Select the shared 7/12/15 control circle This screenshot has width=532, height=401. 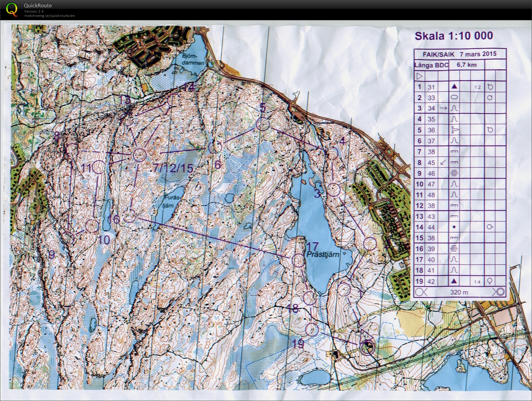pos(139,155)
